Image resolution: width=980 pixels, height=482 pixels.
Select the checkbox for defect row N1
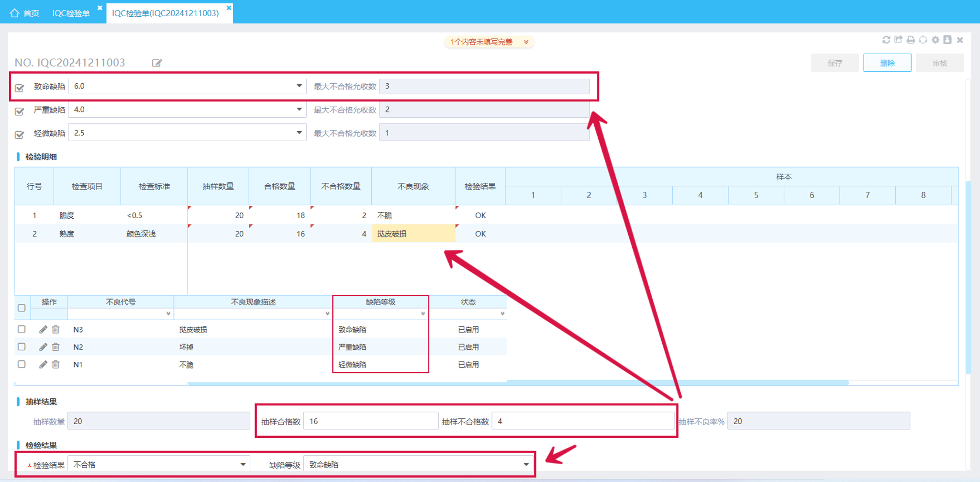coord(22,365)
